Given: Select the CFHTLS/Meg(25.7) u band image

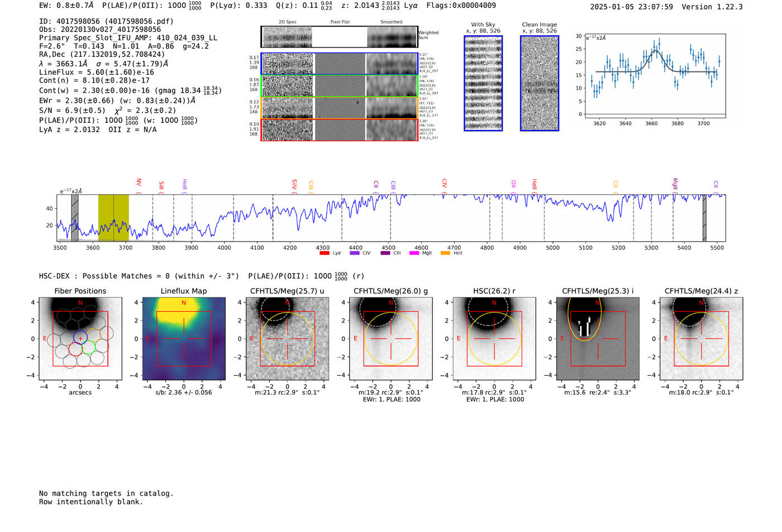Looking at the screenshot, I should pyautogui.click(x=287, y=338).
